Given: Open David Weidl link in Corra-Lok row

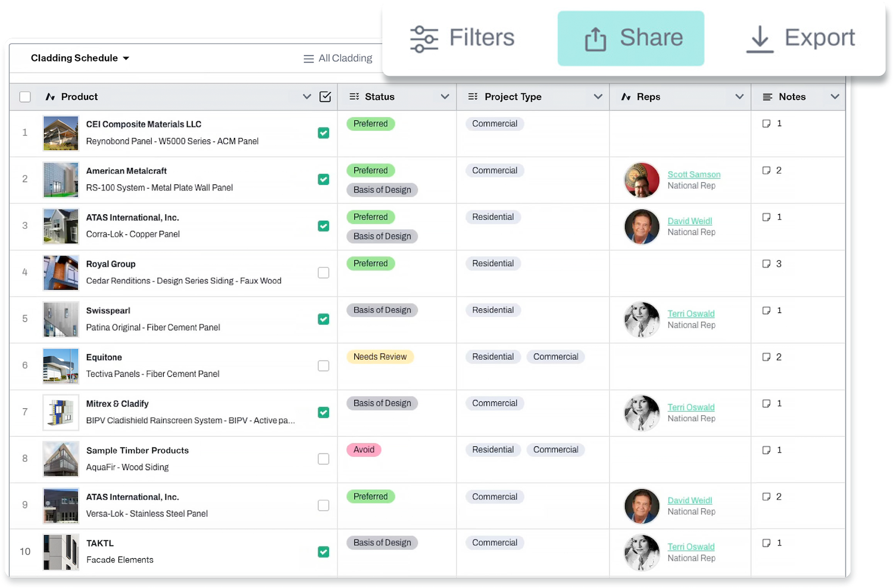Looking at the screenshot, I should [x=689, y=221].
